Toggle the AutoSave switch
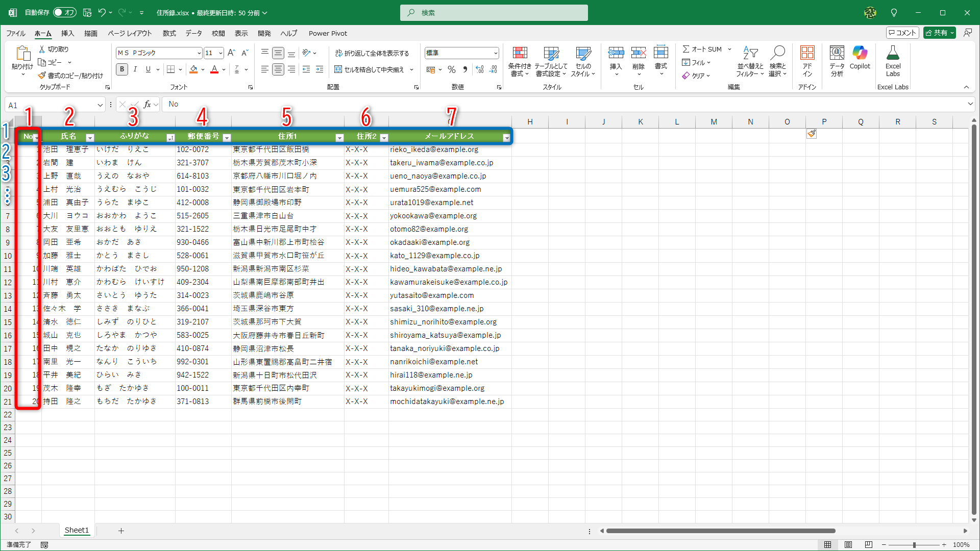 point(65,12)
